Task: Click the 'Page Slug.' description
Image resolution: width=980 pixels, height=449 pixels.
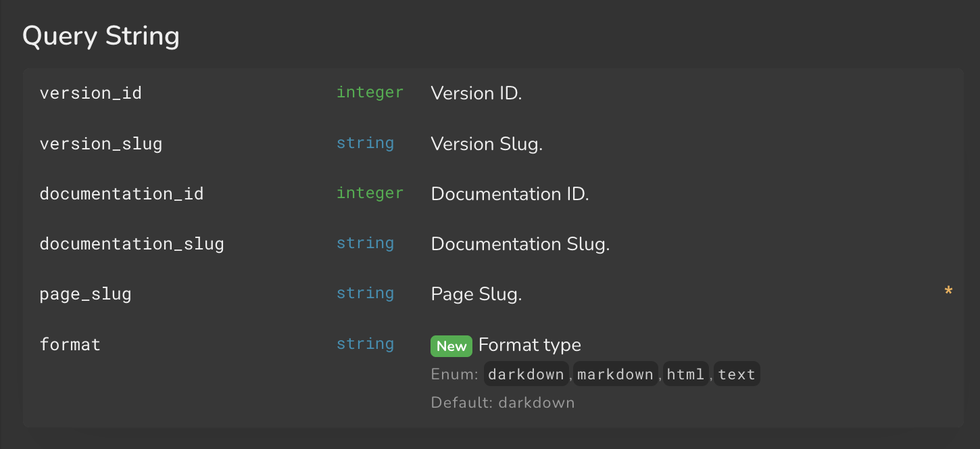Action: [476, 294]
